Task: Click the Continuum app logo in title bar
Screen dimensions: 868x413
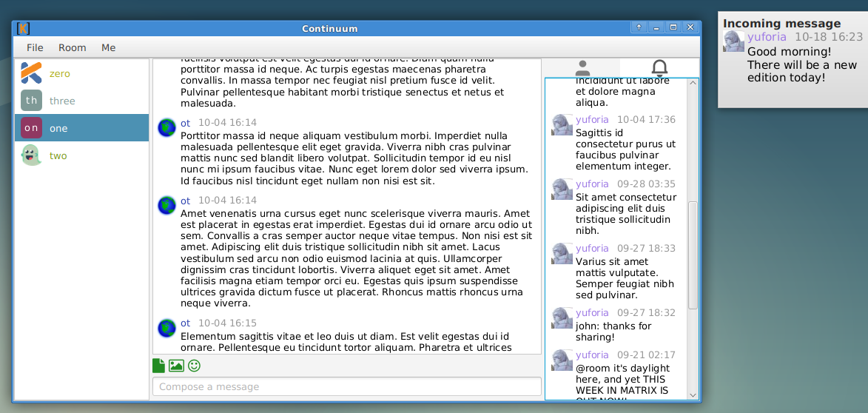Action: point(23,28)
